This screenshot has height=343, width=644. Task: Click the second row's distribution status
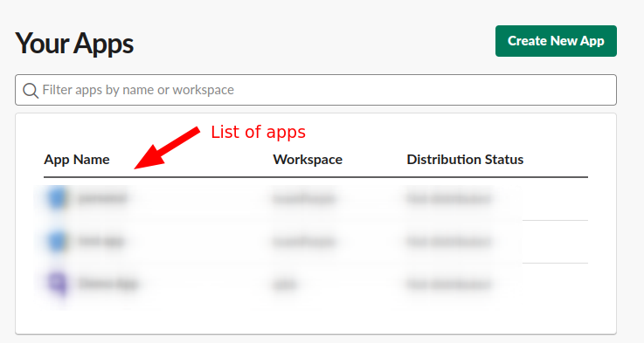[x=448, y=241]
